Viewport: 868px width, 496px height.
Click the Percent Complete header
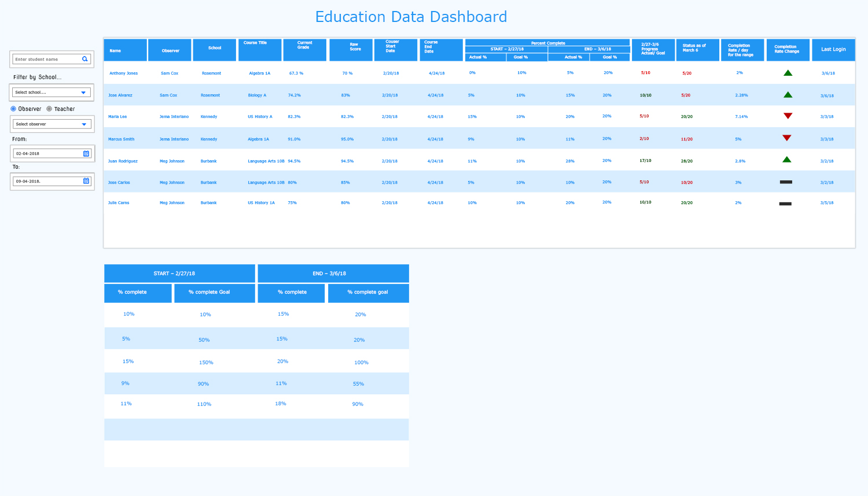[x=547, y=43]
